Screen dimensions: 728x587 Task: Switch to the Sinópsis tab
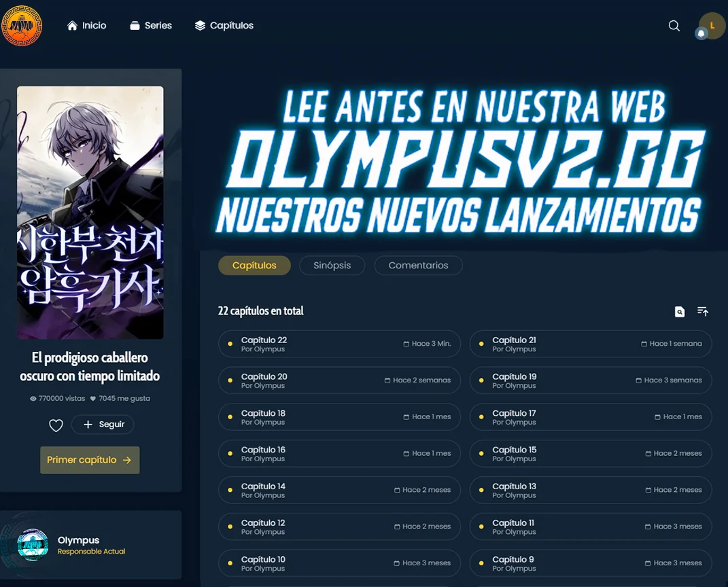[x=332, y=266]
